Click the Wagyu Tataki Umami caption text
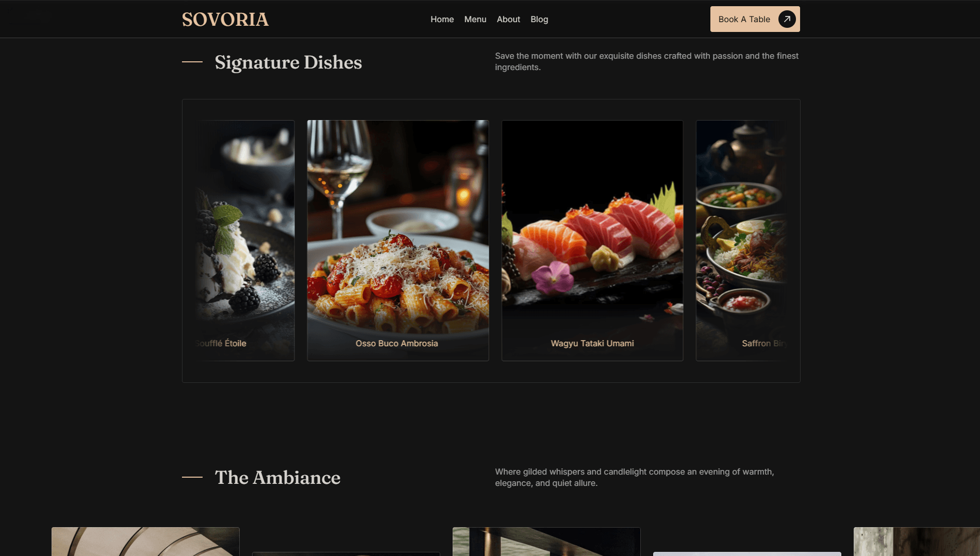 point(592,343)
